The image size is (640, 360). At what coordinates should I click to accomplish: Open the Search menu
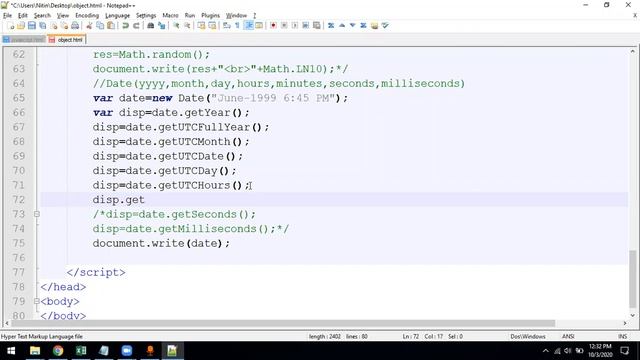tap(42, 16)
